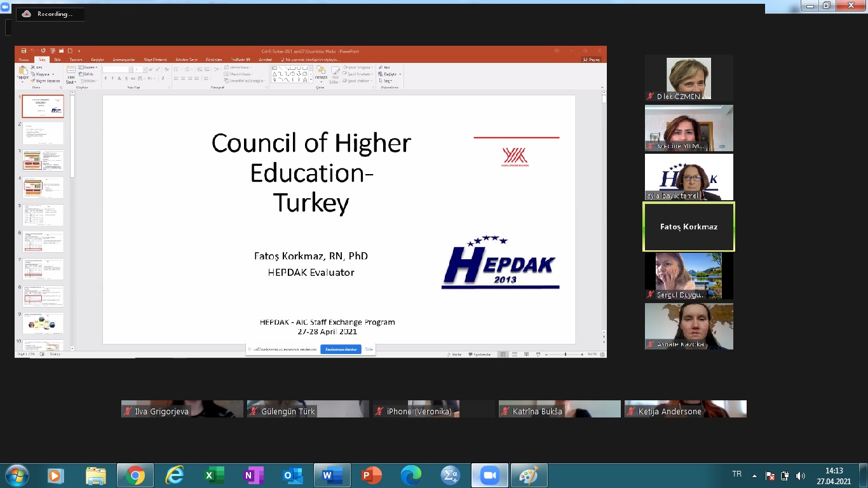Open Outlook from the taskbar
The image size is (868, 488).
(x=292, y=475)
